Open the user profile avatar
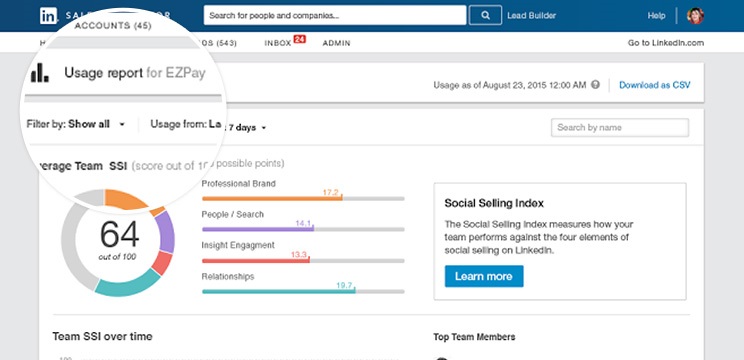Viewport: 744px width, 360px height. 695,16
